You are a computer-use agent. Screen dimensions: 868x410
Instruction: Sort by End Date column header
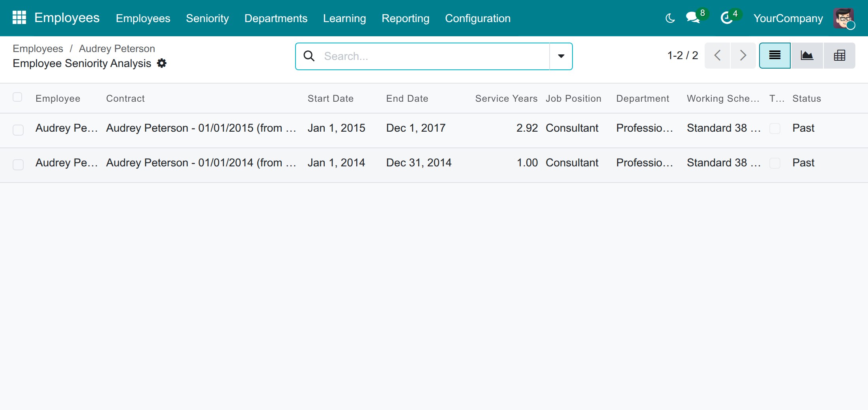tap(407, 99)
